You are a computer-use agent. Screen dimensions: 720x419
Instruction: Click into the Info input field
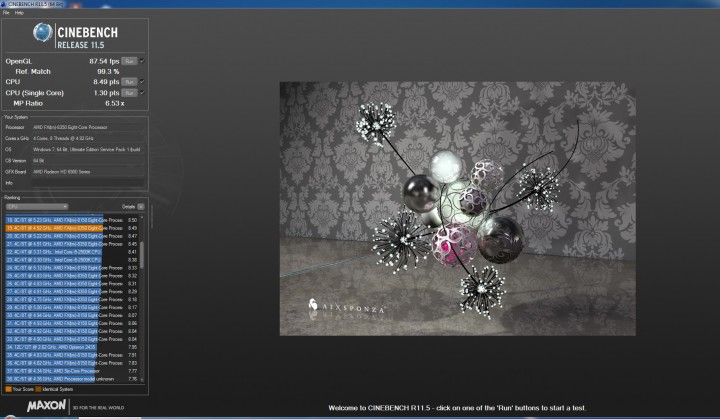click(88, 183)
